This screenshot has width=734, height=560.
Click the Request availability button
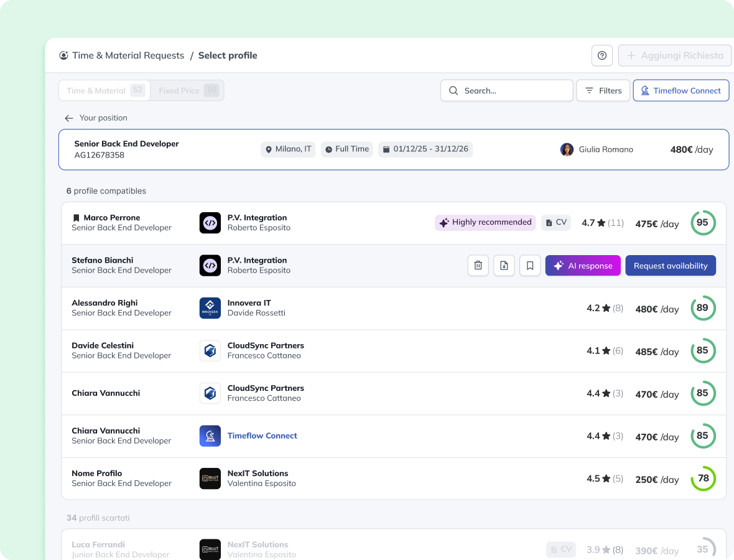click(x=670, y=266)
